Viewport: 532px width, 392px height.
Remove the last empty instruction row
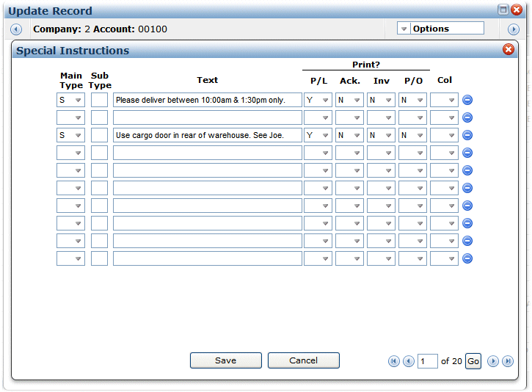pyautogui.click(x=467, y=258)
